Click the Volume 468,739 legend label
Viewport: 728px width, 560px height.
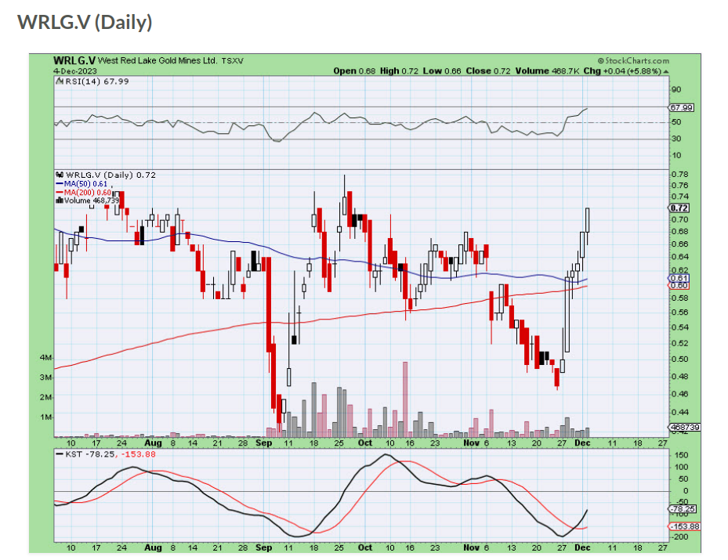[x=92, y=201]
